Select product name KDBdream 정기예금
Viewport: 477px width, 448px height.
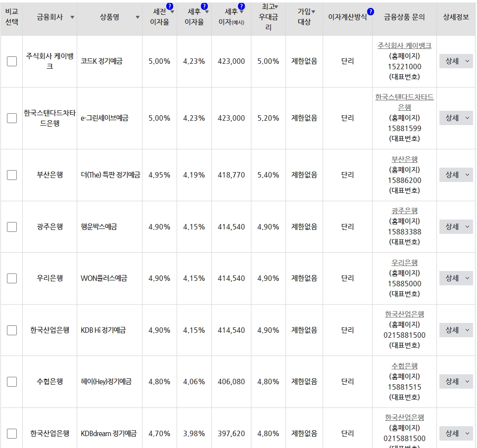pyautogui.click(x=108, y=433)
